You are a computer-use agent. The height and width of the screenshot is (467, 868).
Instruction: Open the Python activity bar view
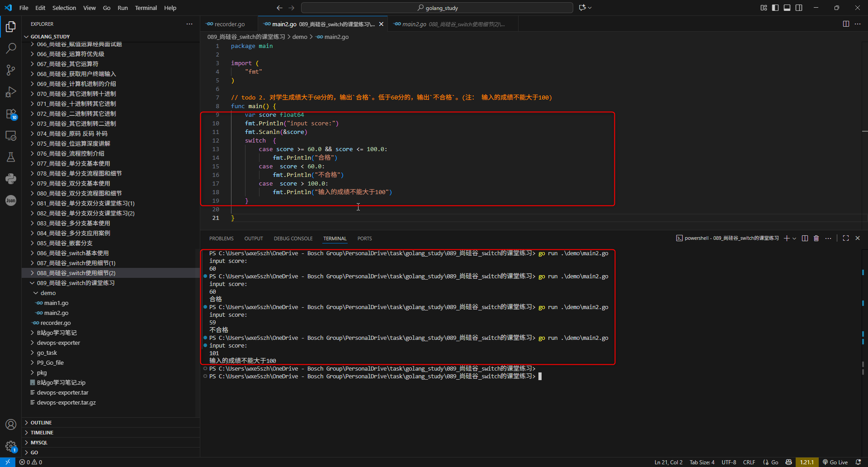coord(11,179)
